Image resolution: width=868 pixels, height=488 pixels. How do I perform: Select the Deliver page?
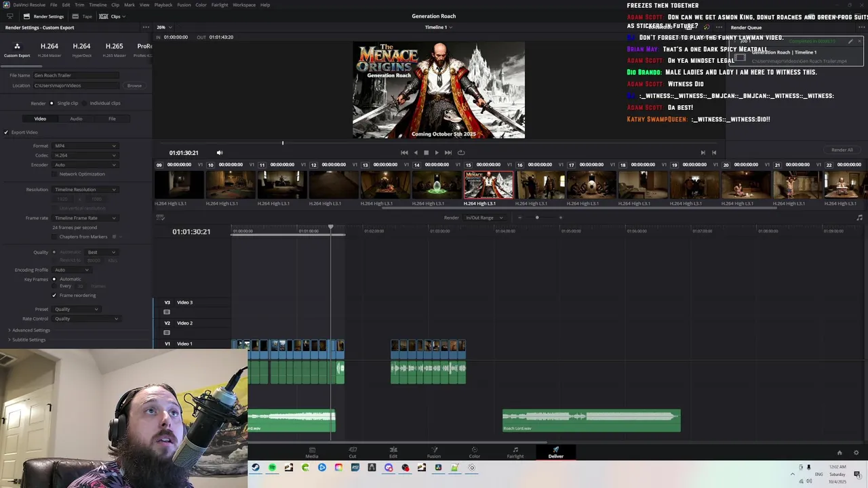pos(556,452)
